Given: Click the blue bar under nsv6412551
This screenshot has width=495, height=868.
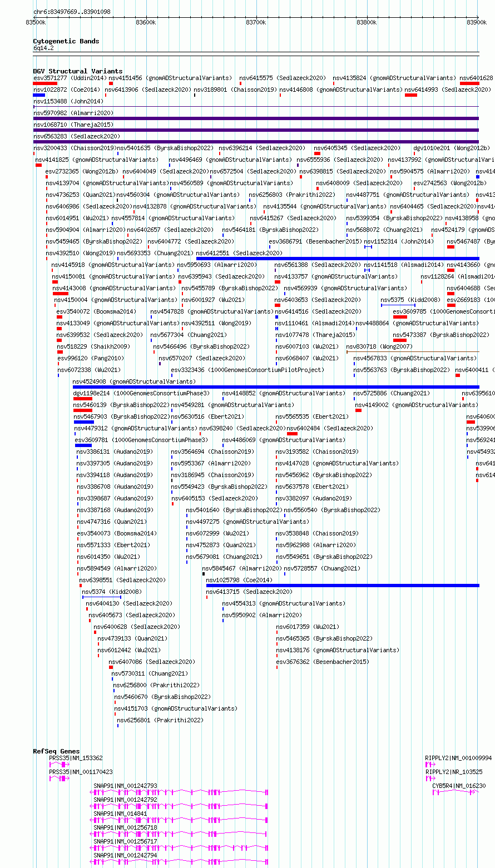Looking at the screenshot, I should pyautogui.click(x=338, y=259).
